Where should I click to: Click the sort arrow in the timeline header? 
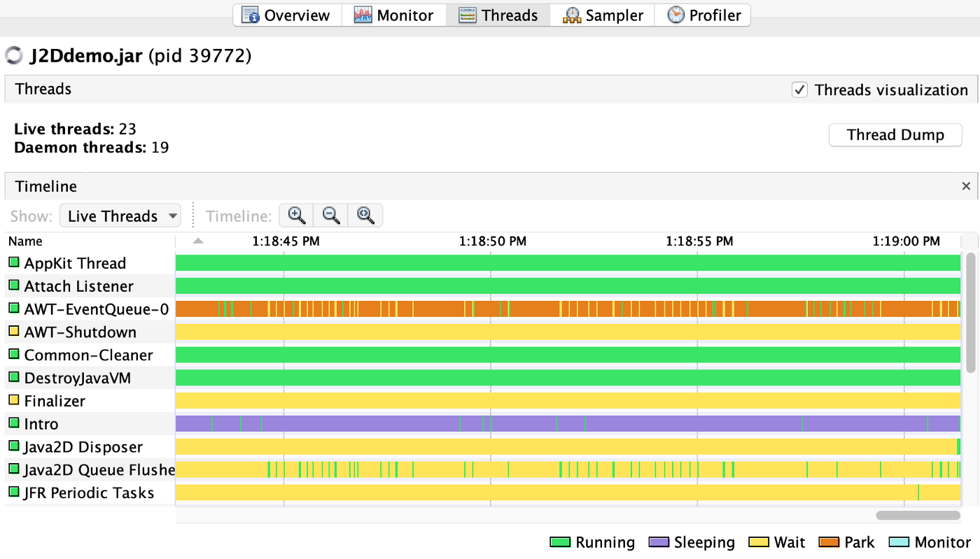tap(198, 241)
